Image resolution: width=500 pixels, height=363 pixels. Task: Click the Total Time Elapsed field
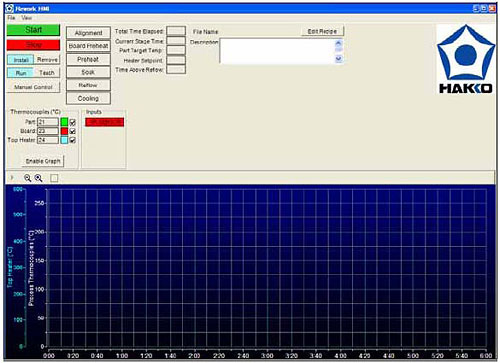click(x=176, y=31)
